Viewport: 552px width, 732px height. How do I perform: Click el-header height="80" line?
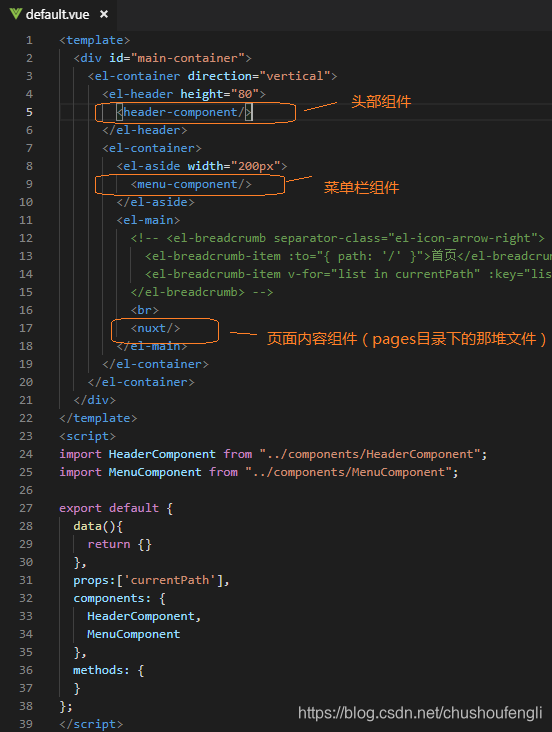click(x=184, y=94)
